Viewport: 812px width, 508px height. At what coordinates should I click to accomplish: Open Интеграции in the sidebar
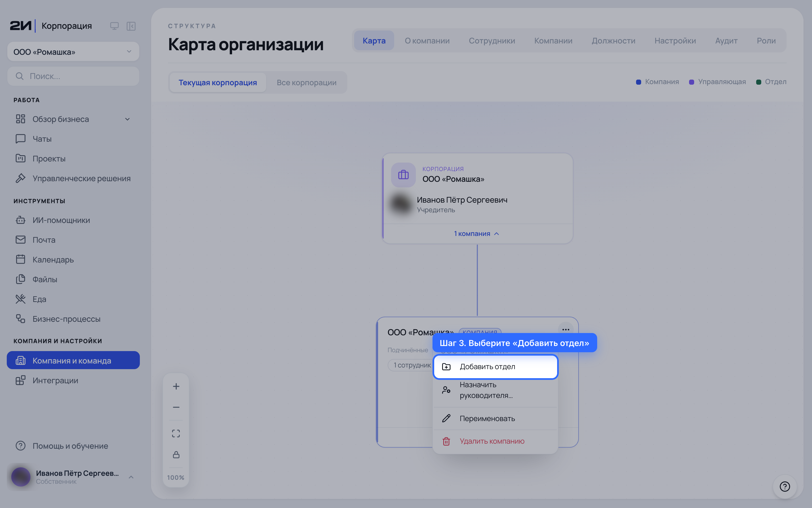73,380
